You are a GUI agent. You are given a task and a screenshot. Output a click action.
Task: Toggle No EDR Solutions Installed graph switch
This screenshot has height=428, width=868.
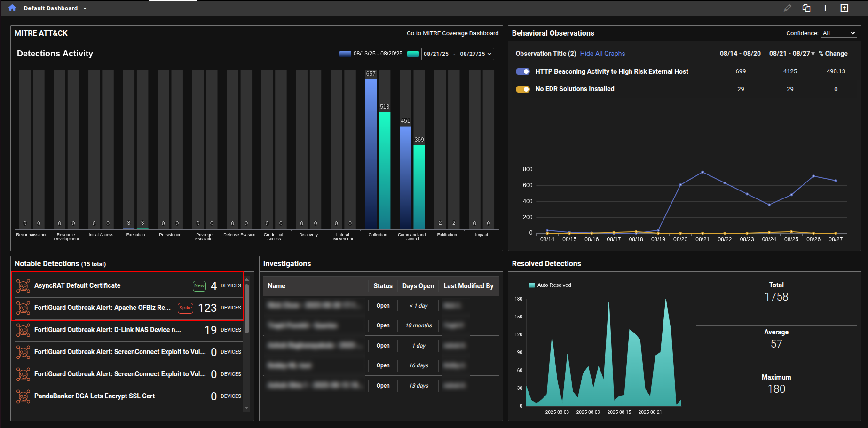click(x=523, y=89)
